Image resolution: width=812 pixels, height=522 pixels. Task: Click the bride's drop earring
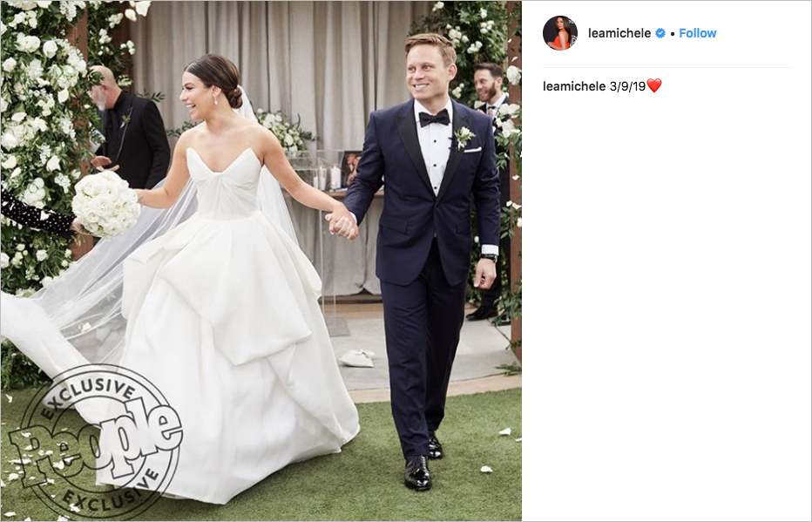(215, 99)
